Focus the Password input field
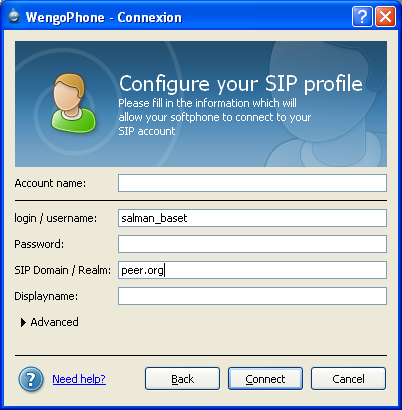Image resolution: width=402 pixels, height=410 pixels. (x=252, y=244)
